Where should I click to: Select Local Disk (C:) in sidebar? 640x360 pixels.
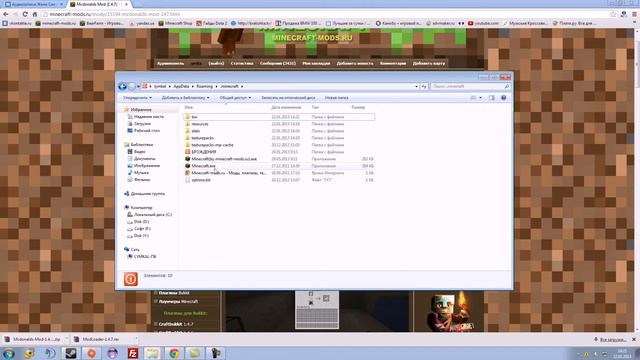click(x=150, y=214)
